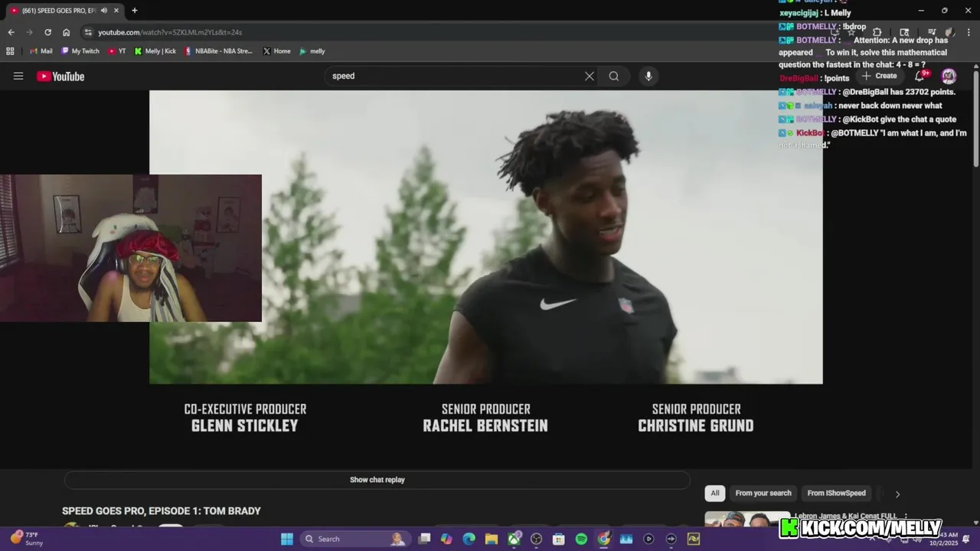Viewport: 980px width, 551px height.
Task: Bookmark this page with star icon
Action: [x=851, y=32]
